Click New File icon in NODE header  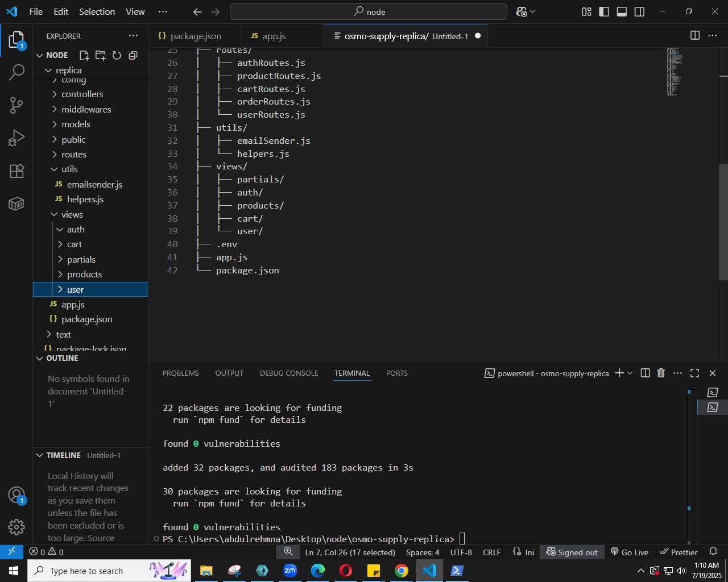84,55
